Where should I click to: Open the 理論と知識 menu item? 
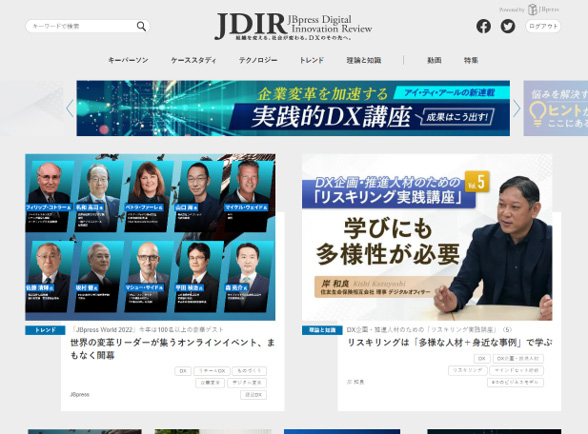pos(364,60)
